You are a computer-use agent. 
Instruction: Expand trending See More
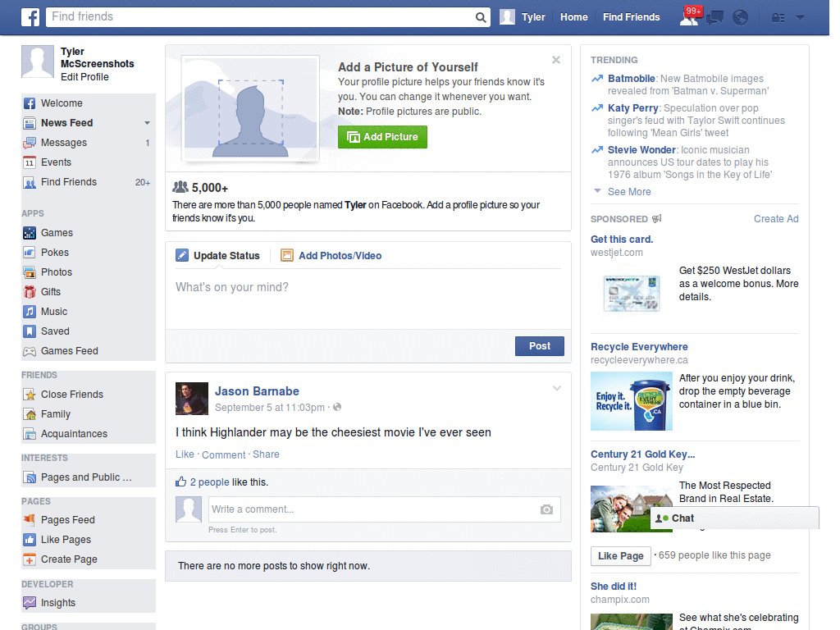[x=629, y=192]
